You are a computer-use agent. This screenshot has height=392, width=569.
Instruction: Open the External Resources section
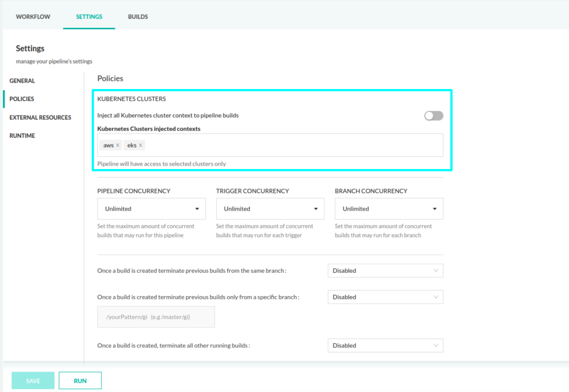click(40, 117)
